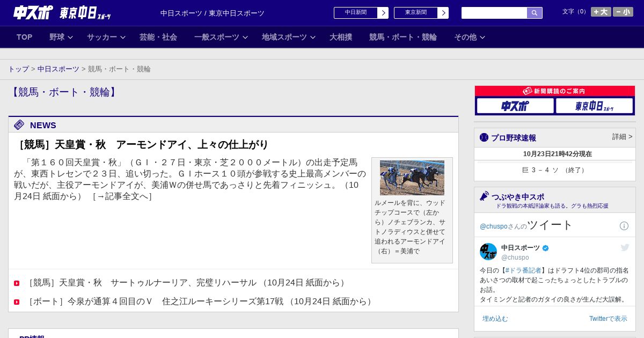Viewport: 644px width, 338px height.
Task: Click the 埋め込む link
Action: (495, 319)
